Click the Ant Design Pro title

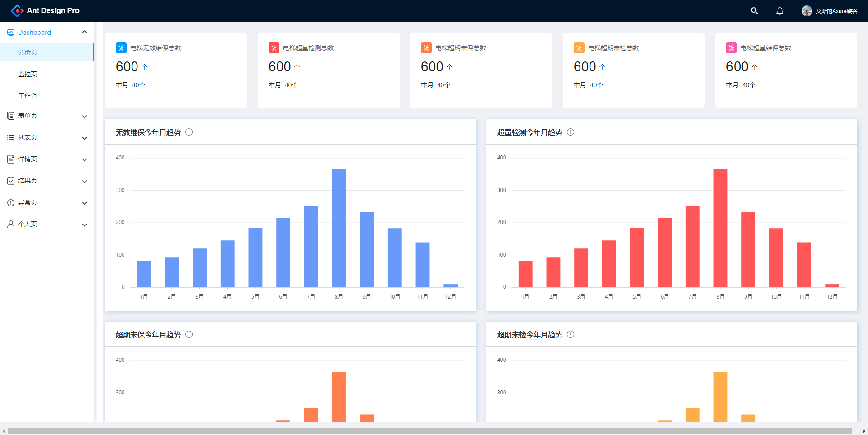point(53,10)
